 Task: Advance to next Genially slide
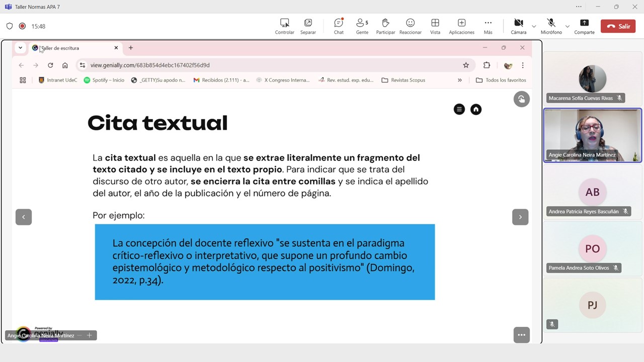click(520, 217)
